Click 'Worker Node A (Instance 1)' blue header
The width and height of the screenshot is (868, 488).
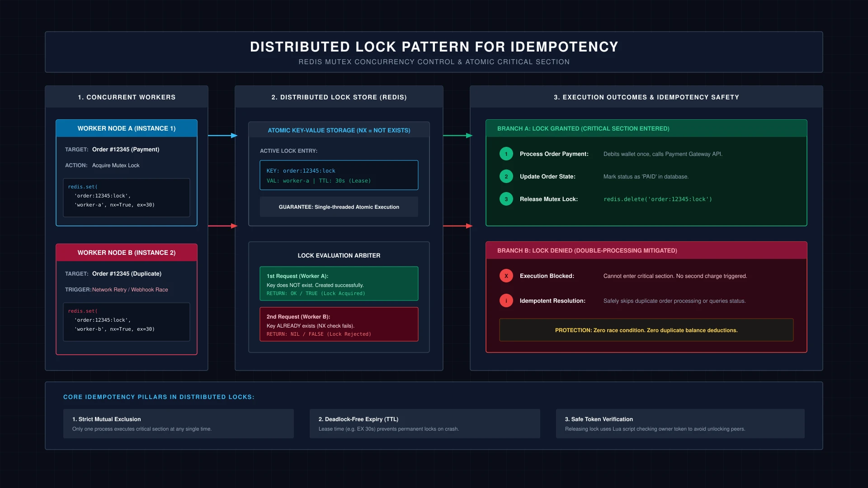(x=127, y=128)
